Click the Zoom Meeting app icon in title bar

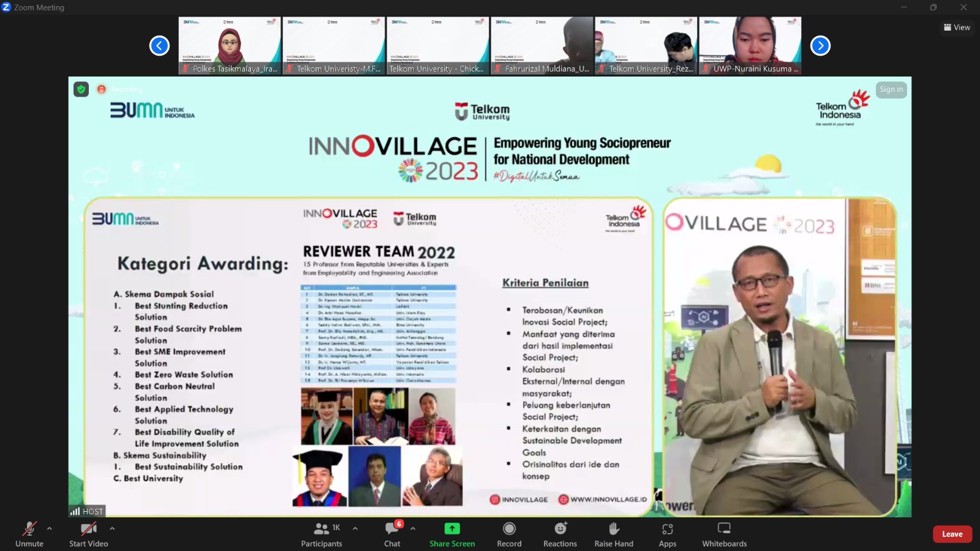coord(7,7)
